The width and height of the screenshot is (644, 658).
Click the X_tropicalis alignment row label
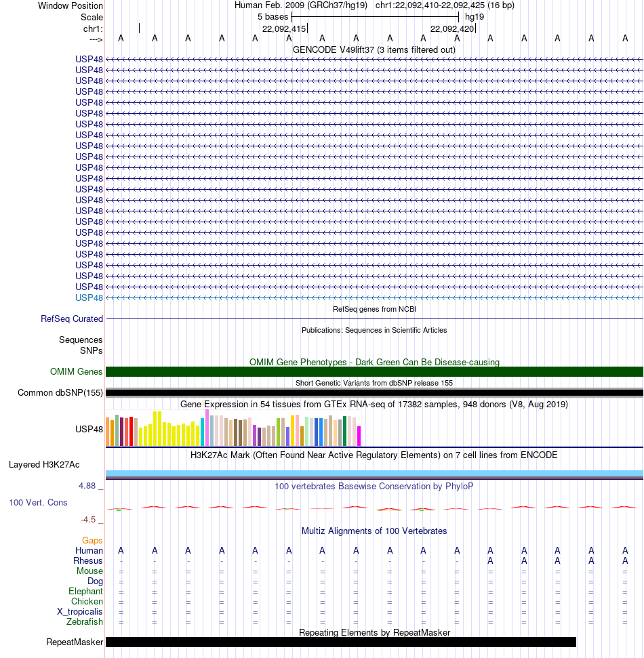pyautogui.click(x=80, y=612)
